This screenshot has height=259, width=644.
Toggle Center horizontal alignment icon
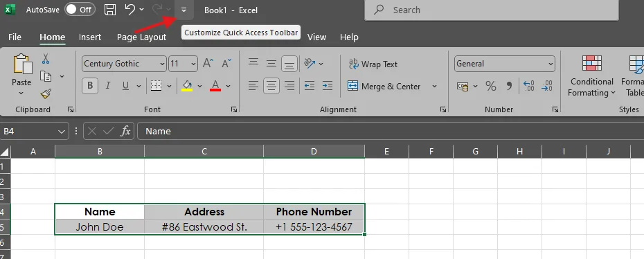[271, 86]
